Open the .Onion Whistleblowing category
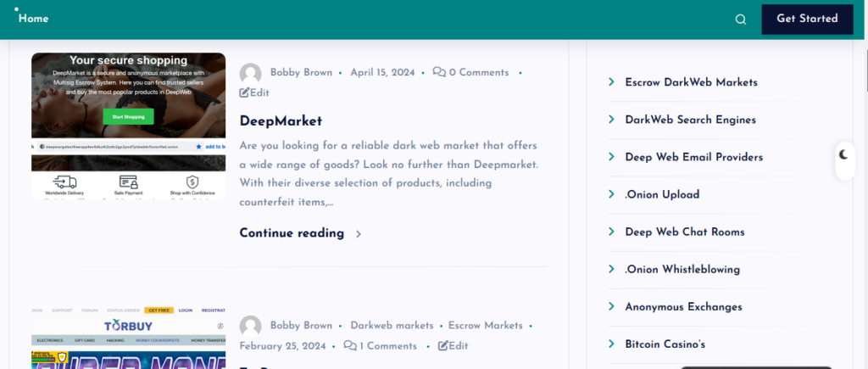Image resolution: width=868 pixels, height=369 pixels. (682, 269)
